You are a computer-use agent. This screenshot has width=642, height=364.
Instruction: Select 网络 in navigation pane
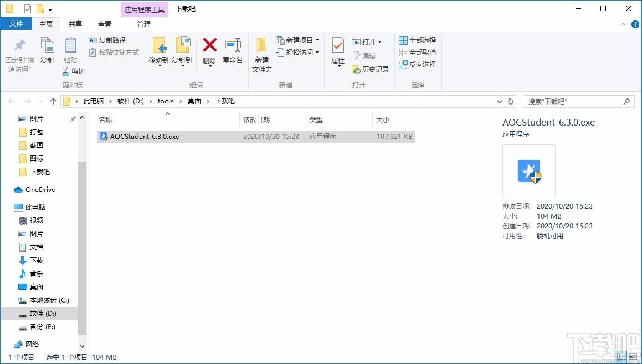pyautogui.click(x=26, y=345)
